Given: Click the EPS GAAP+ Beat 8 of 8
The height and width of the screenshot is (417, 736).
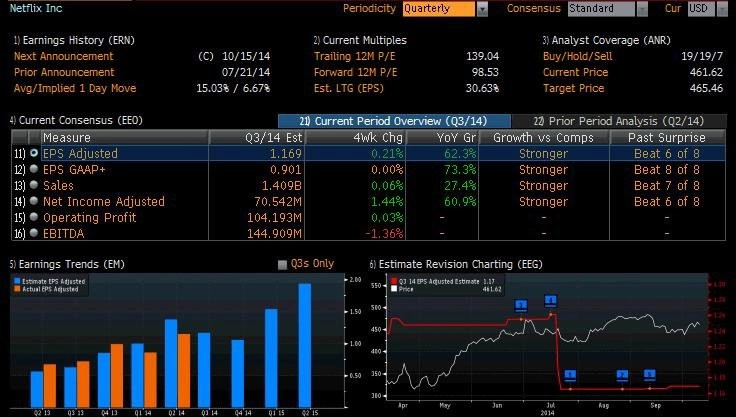Looking at the screenshot, I should [667, 170].
